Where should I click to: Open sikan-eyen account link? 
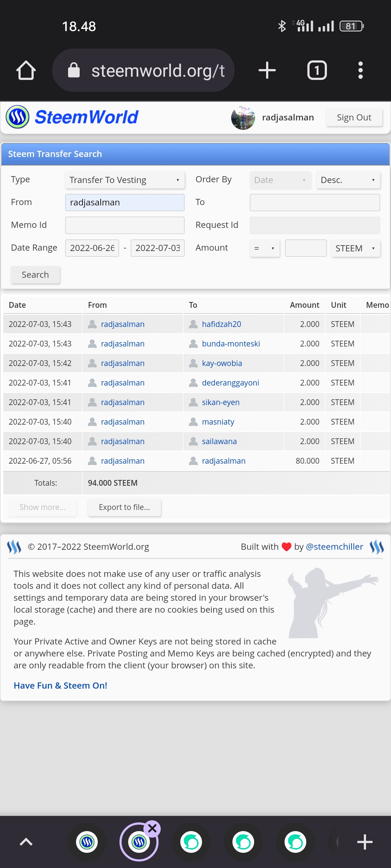pyautogui.click(x=221, y=402)
